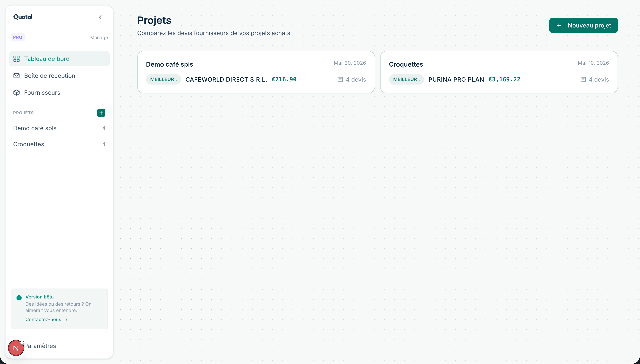Click Manage next to PRO badge
This screenshot has width=640, height=364.
(x=99, y=37)
